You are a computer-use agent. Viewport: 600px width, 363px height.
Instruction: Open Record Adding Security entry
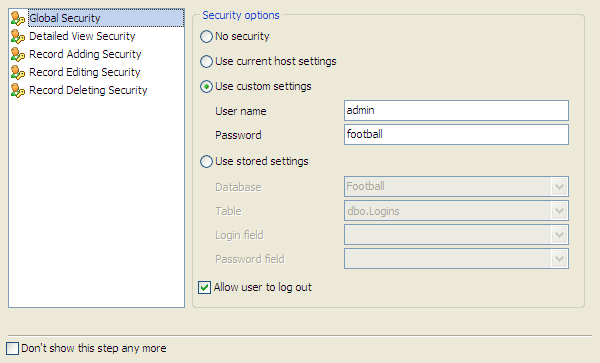point(85,54)
